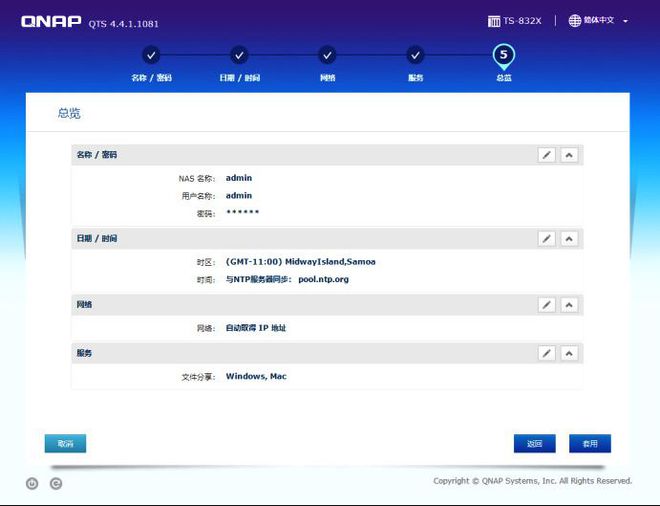660x506 pixels.
Task: Collapse the 服务 section
Action: pyautogui.click(x=569, y=353)
